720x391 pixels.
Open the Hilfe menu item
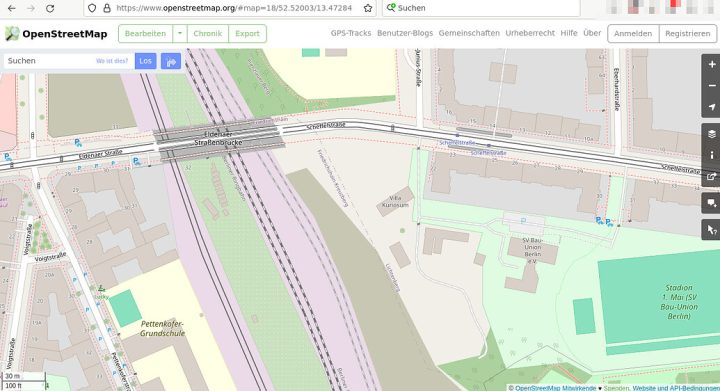click(569, 33)
